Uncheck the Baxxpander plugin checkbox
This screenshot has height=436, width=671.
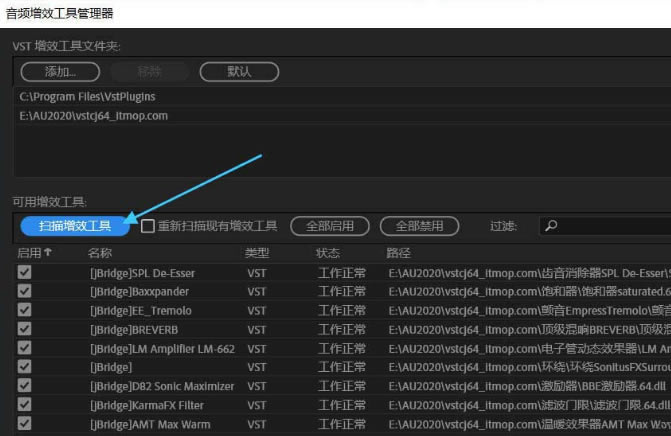tap(24, 291)
